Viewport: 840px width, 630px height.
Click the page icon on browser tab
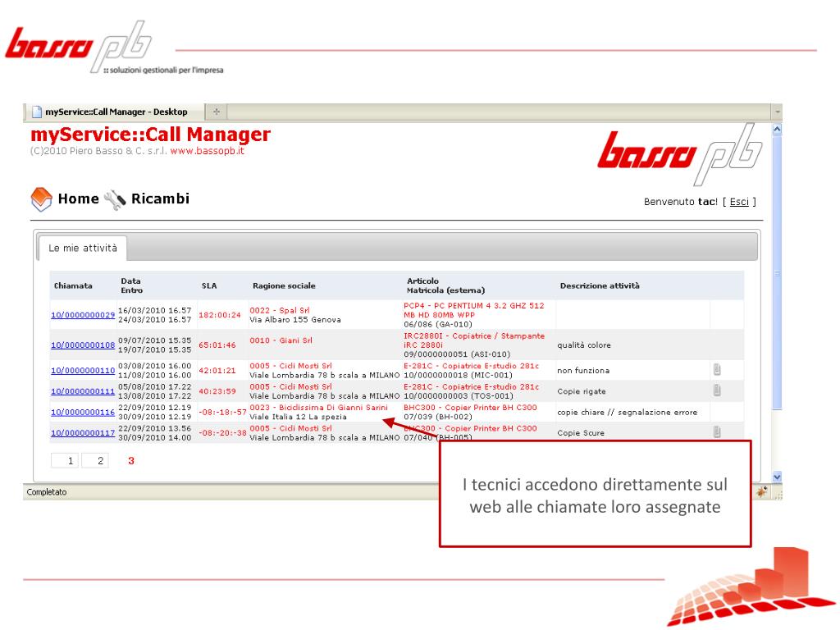click(37, 112)
